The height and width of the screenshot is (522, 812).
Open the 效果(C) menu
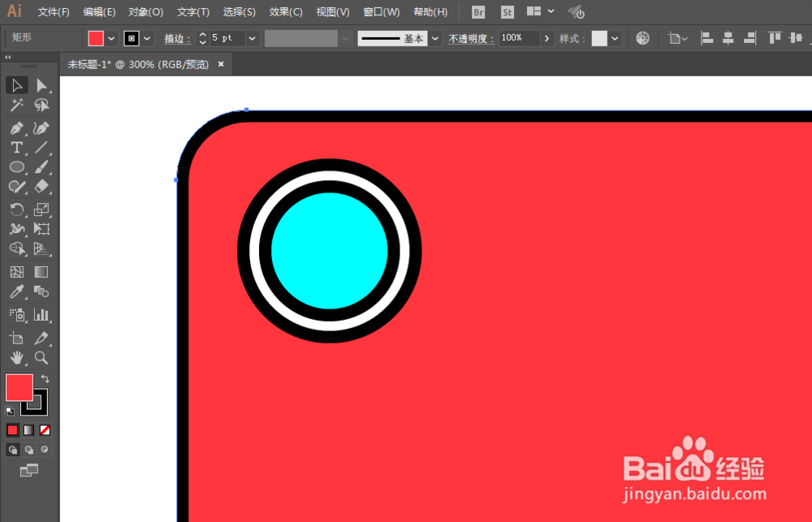click(285, 12)
